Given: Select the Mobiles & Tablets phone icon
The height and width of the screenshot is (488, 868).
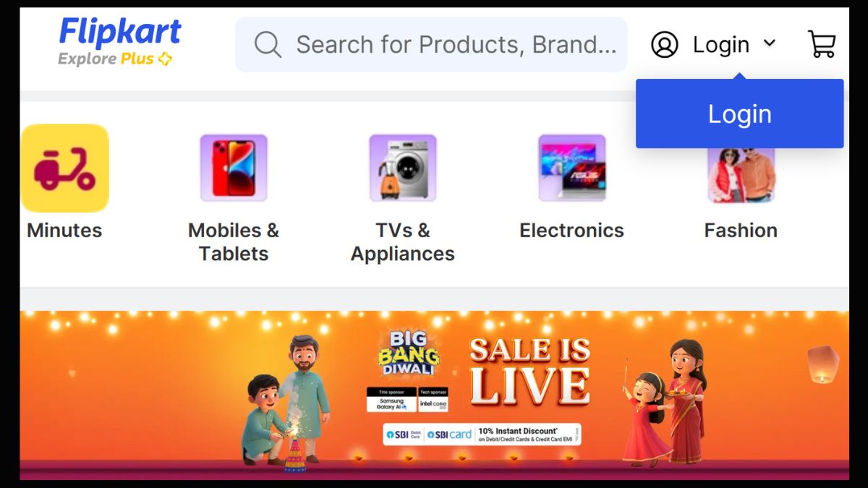Looking at the screenshot, I should (x=234, y=168).
